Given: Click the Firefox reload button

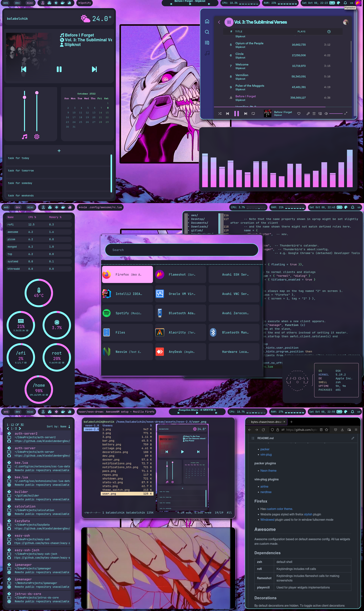Looking at the screenshot, I should coord(263,430).
